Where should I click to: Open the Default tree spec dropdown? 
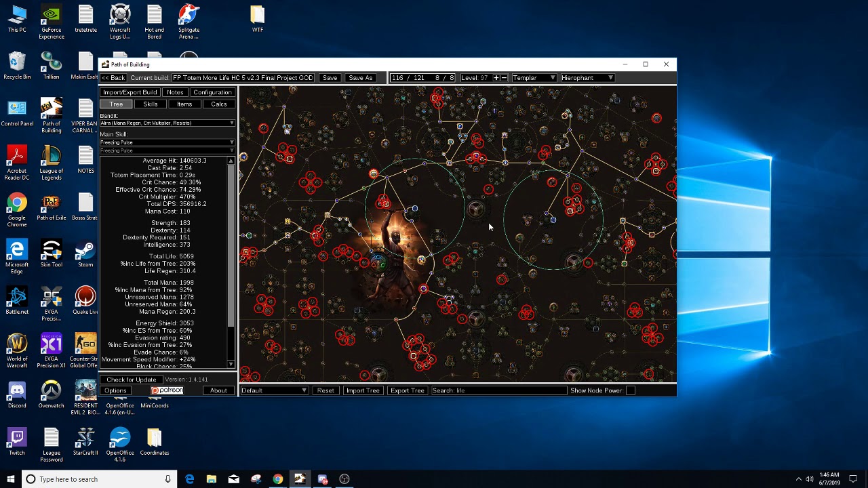(274, 390)
